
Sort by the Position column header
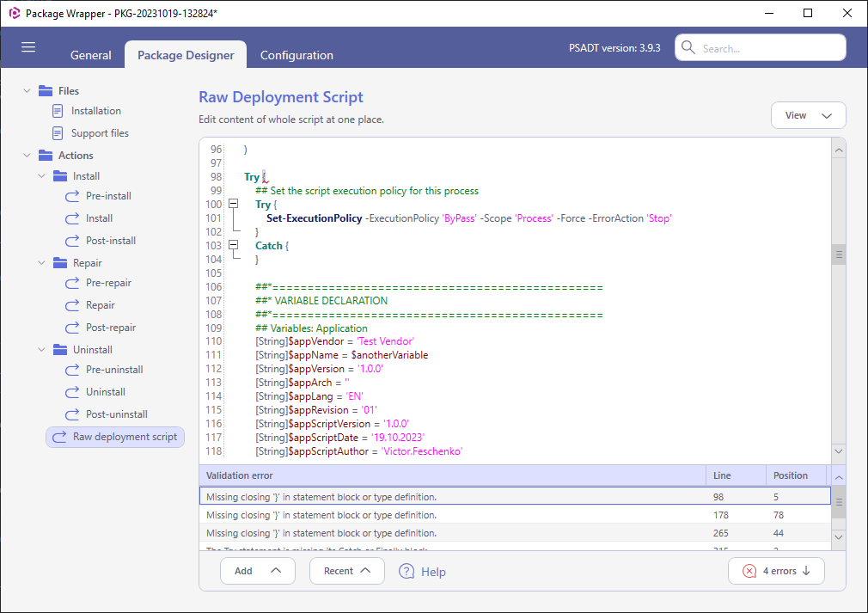796,475
